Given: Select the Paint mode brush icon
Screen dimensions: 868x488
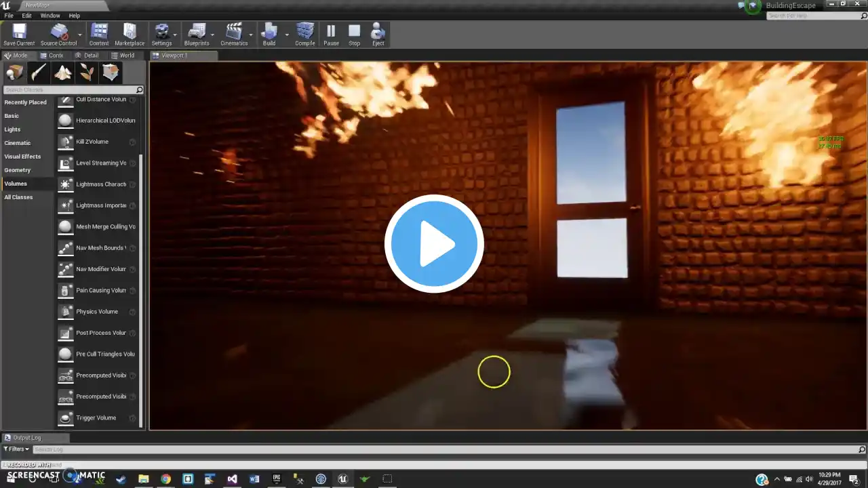Looking at the screenshot, I should (39, 73).
